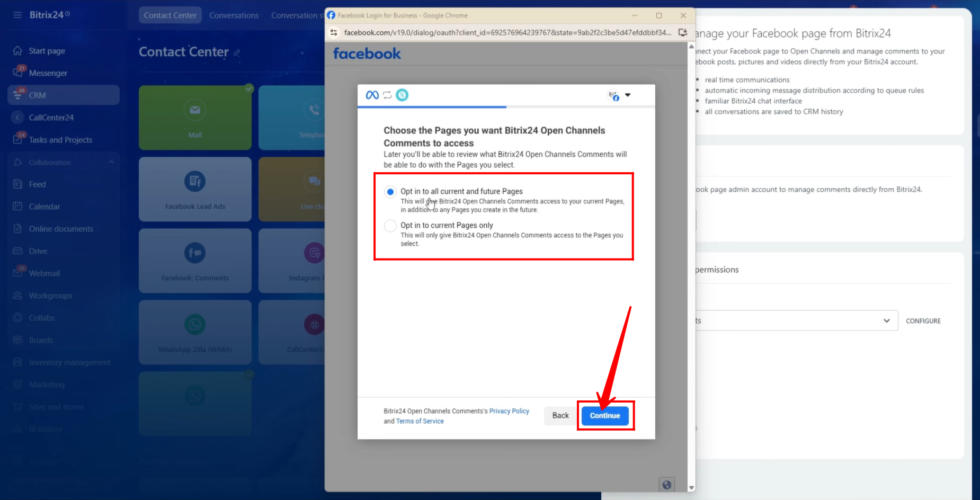Screen dimensions: 980x500
Task: Open CRM in the left sidebar
Action: [x=37, y=95]
